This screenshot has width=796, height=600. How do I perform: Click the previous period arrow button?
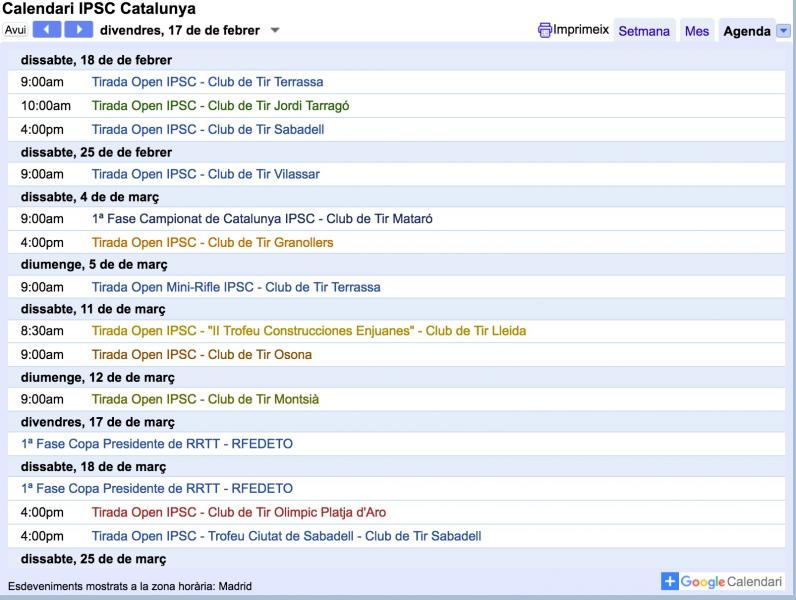click(x=48, y=30)
